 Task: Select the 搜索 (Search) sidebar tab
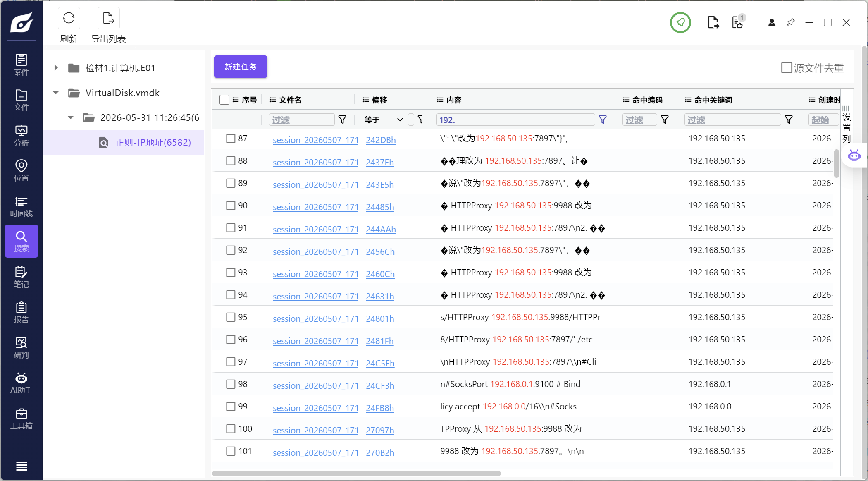tap(21, 241)
